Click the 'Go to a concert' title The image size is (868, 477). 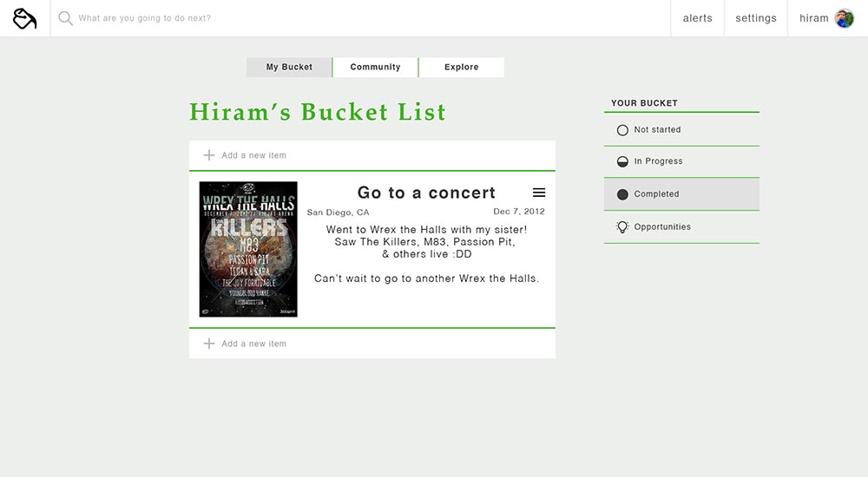point(426,193)
